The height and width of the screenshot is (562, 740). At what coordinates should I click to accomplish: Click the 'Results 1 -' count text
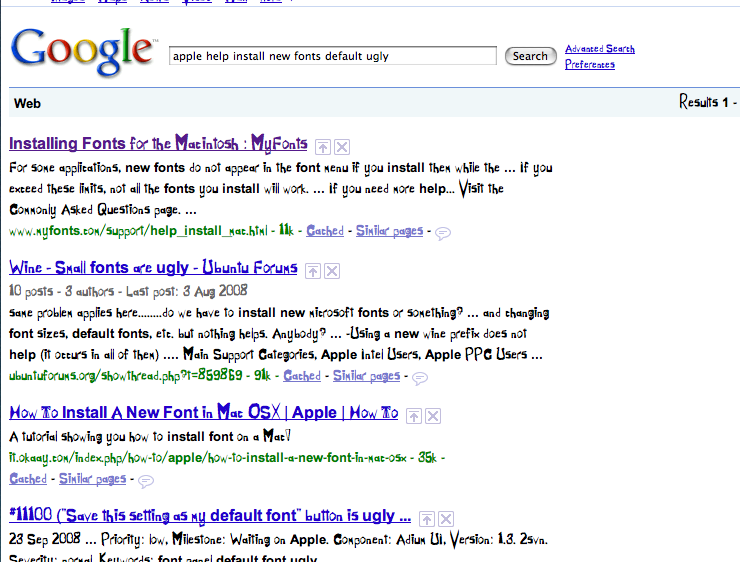point(708,102)
